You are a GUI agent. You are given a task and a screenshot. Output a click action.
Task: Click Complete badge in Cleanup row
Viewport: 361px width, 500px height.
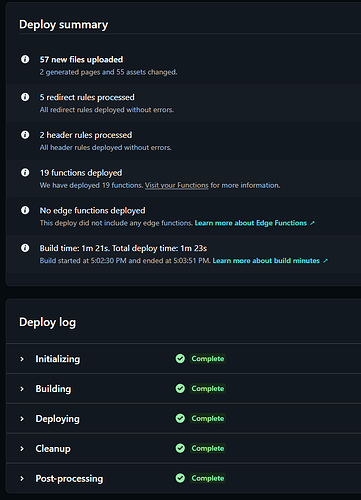click(208, 448)
